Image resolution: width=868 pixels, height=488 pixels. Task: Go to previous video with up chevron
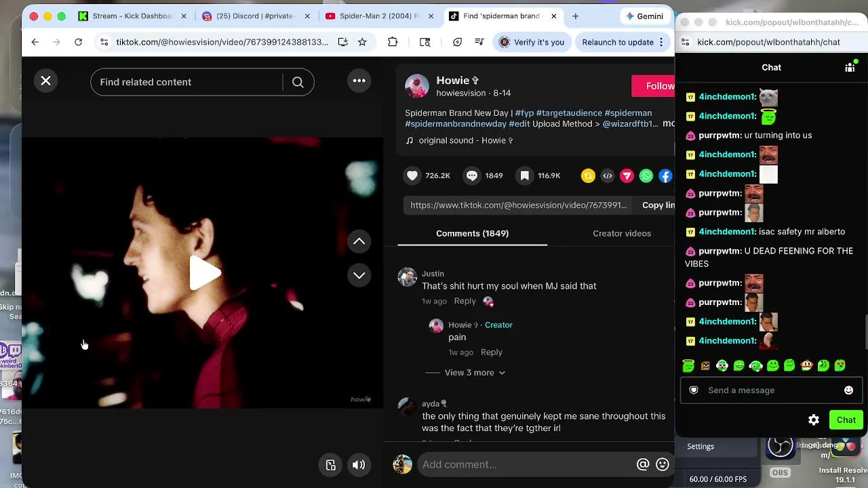coord(359,241)
